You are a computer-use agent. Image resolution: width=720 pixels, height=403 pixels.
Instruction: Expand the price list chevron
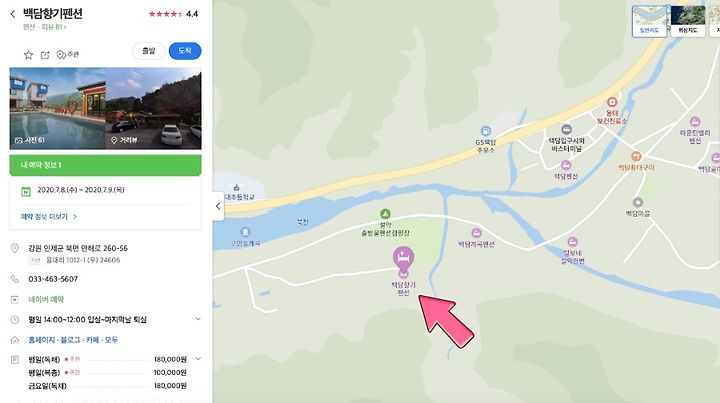[x=198, y=358]
